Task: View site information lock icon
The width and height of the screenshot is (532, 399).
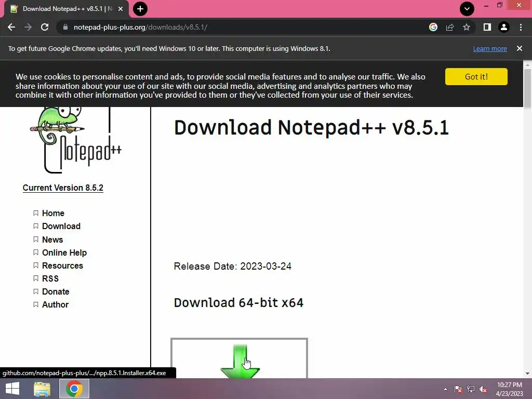Action: click(x=65, y=27)
